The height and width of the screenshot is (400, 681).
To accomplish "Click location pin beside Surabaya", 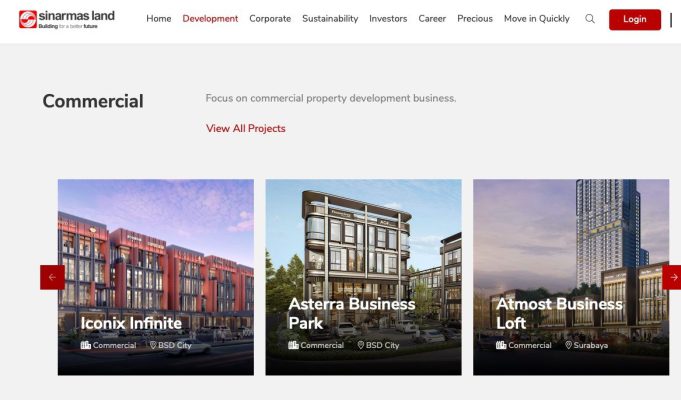I will coord(568,345).
